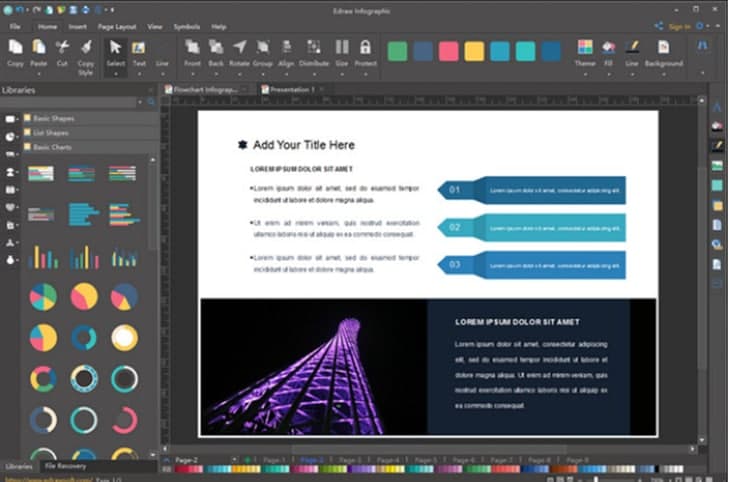
Task: Click the Fill paint bucket icon
Action: [x=608, y=47]
